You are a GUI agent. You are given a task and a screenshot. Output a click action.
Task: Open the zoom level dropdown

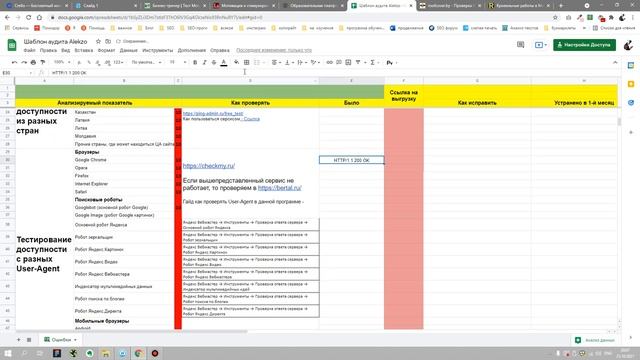click(x=62, y=62)
